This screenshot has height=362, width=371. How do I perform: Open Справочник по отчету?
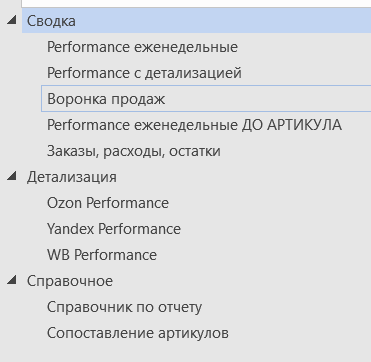point(124,307)
